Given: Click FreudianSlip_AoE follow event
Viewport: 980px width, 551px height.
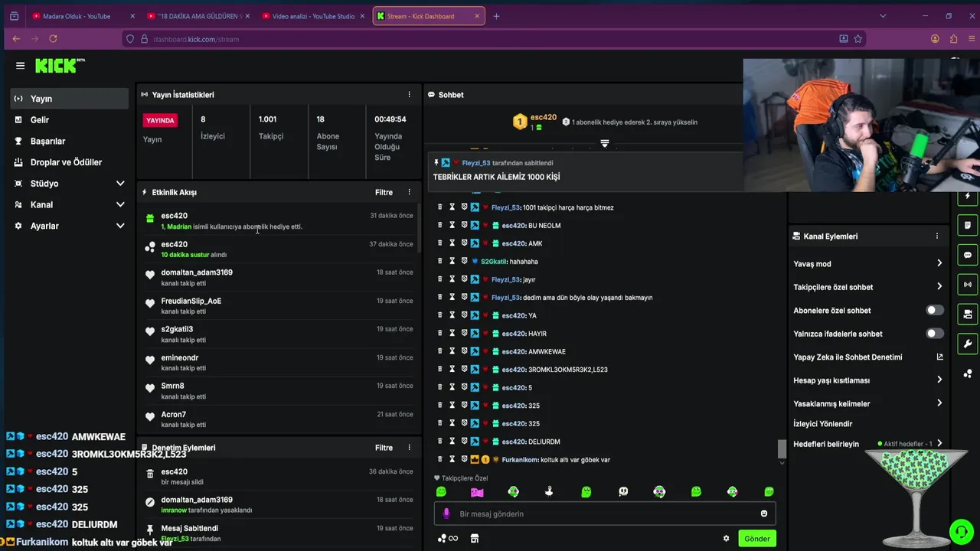Looking at the screenshot, I should 279,305.
